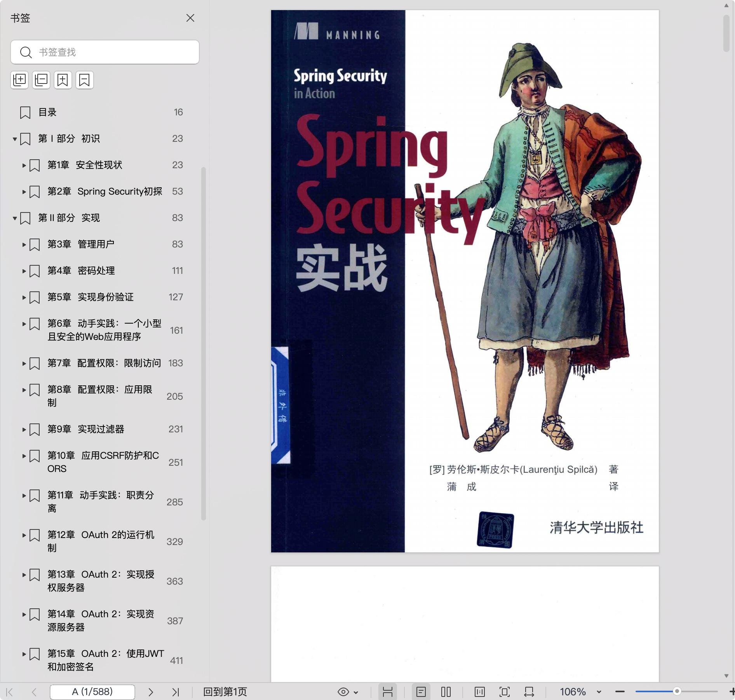Image resolution: width=735 pixels, height=700 pixels.
Task: Click the expand all bookmarks icon
Action: click(x=19, y=80)
